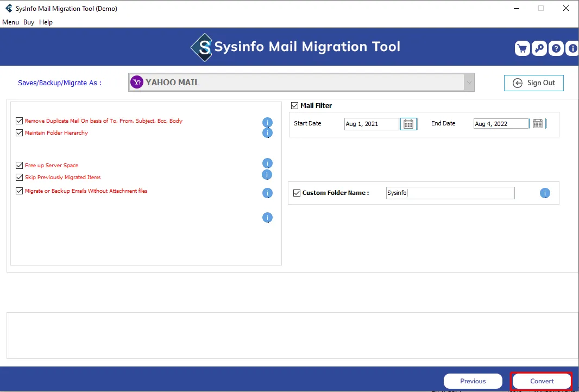Show info for Free up Server Space
579x392 pixels.
click(x=267, y=163)
